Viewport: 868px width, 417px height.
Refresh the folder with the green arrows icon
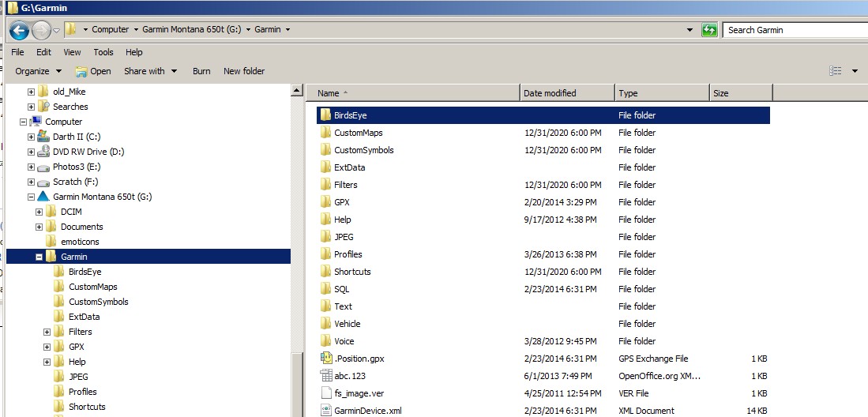click(x=709, y=30)
